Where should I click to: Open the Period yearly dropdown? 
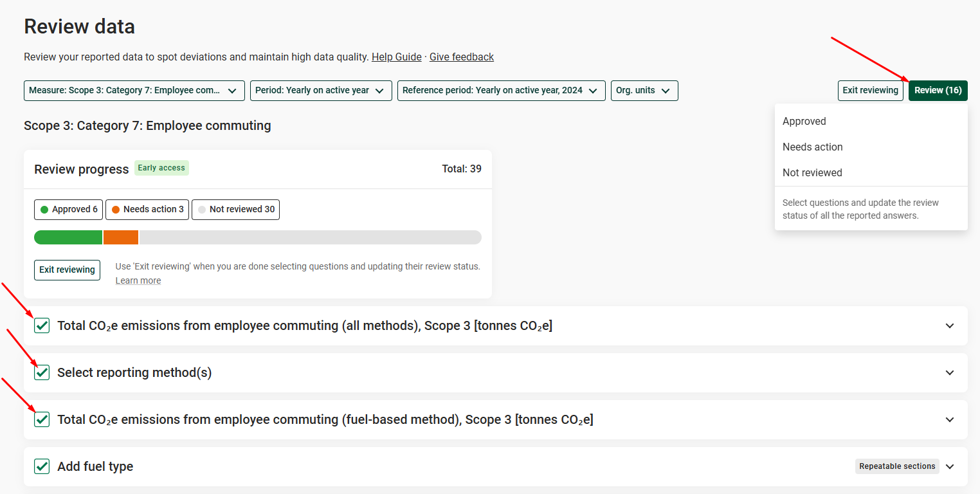coord(320,91)
